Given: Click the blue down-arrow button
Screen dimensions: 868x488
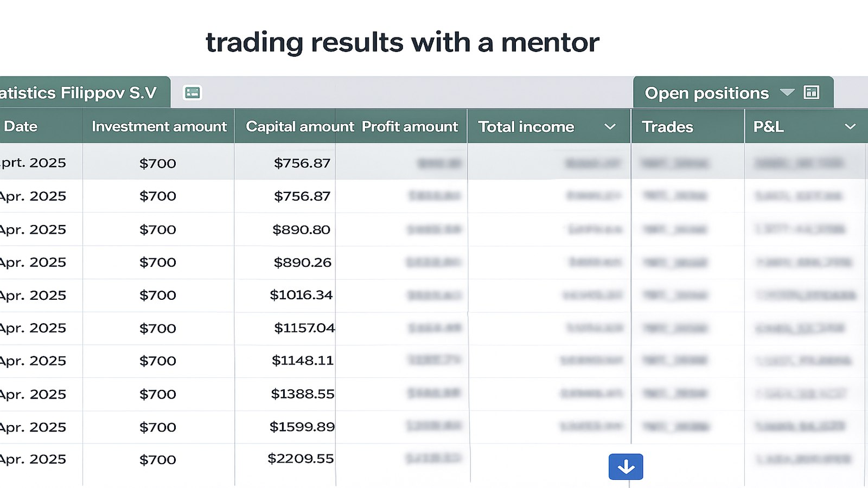Looking at the screenshot, I should point(626,467).
